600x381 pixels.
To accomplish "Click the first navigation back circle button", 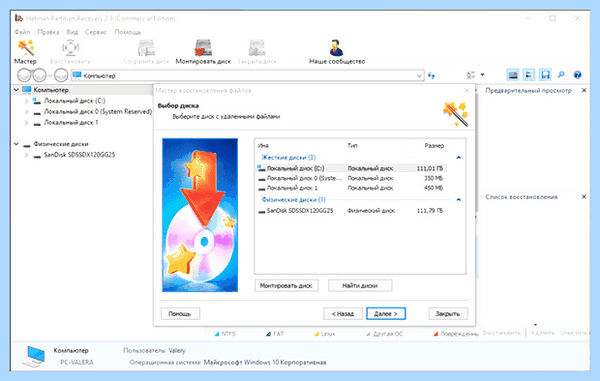I will point(24,75).
